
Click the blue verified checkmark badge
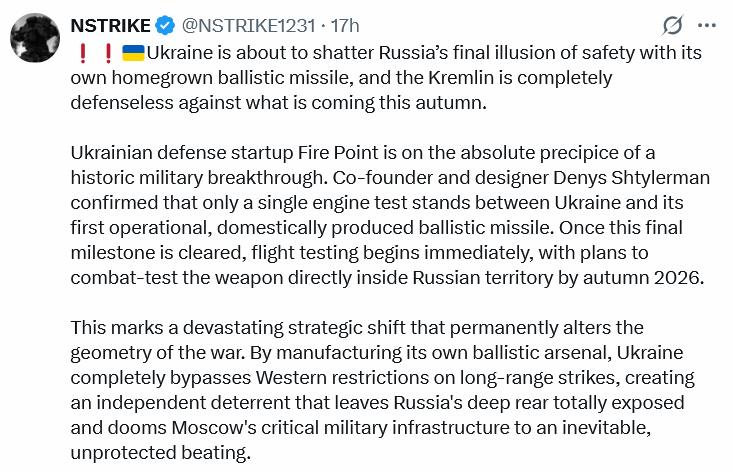coord(165,25)
